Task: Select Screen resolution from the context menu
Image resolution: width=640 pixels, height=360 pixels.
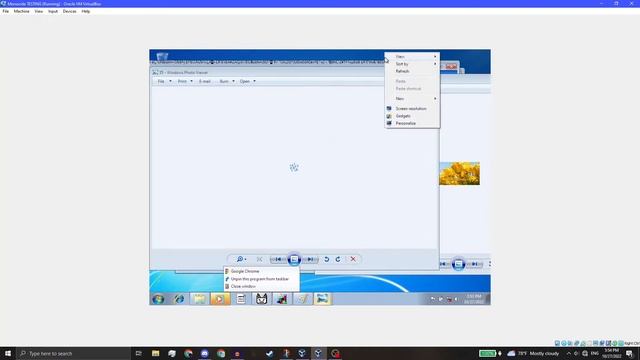Action: pyautogui.click(x=412, y=109)
